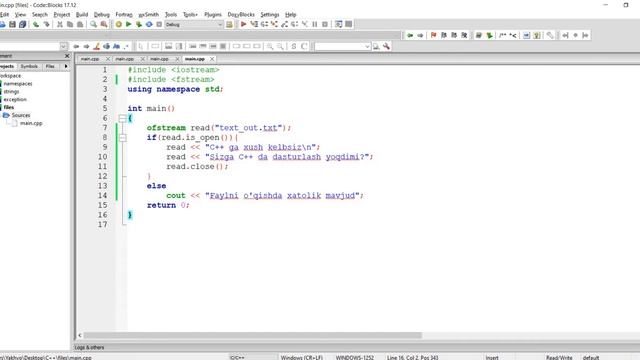Viewport: 640px width, 360px height.
Task: Show more management tabs with arrow
Action: (x=66, y=66)
